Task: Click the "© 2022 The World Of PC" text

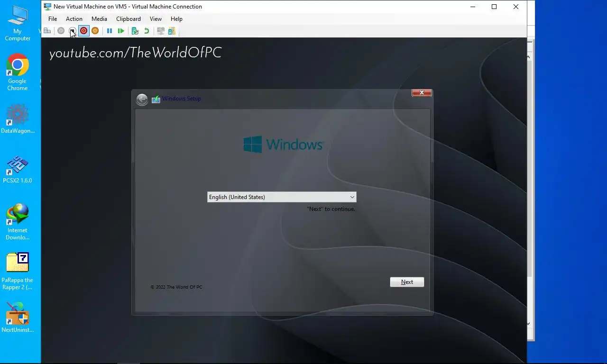Action: click(176, 287)
